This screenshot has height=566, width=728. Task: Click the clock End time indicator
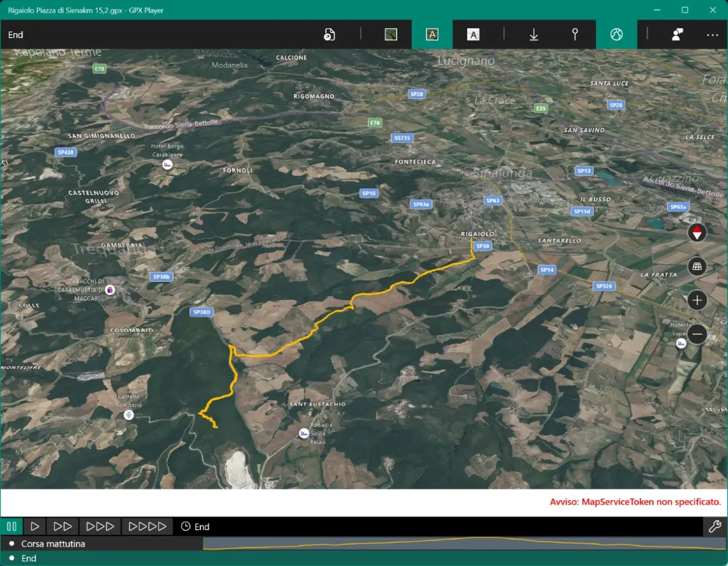[x=195, y=526]
